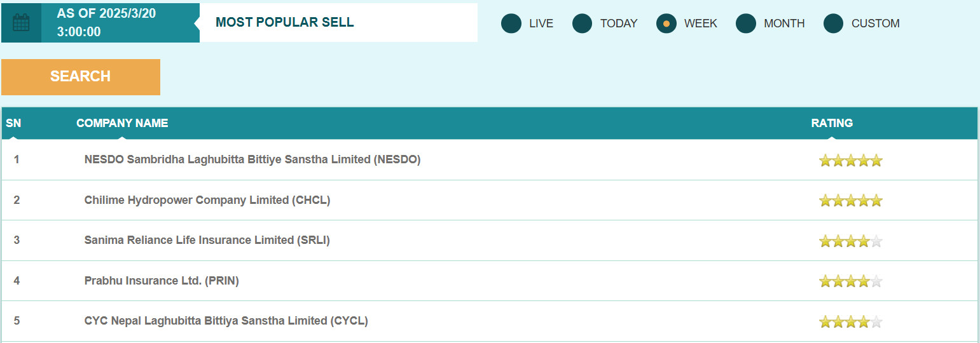
Task: Click the CYC Nepal star rating
Action: pos(850,322)
